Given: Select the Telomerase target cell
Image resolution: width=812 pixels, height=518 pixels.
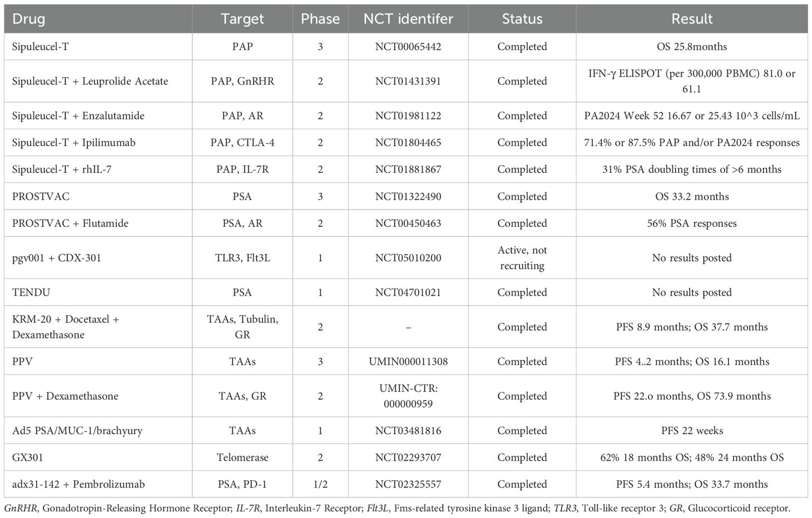Looking at the screenshot, I should pyautogui.click(x=242, y=458).
